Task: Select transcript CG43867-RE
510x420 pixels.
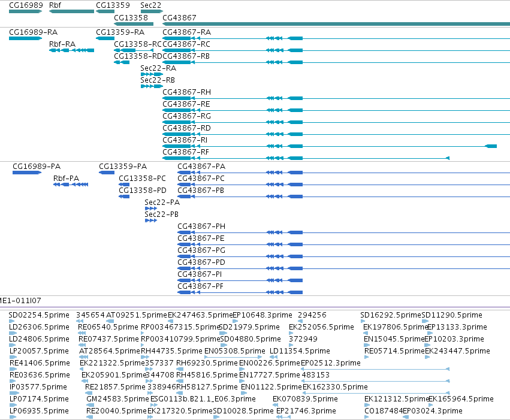Action: pos(186,104)
